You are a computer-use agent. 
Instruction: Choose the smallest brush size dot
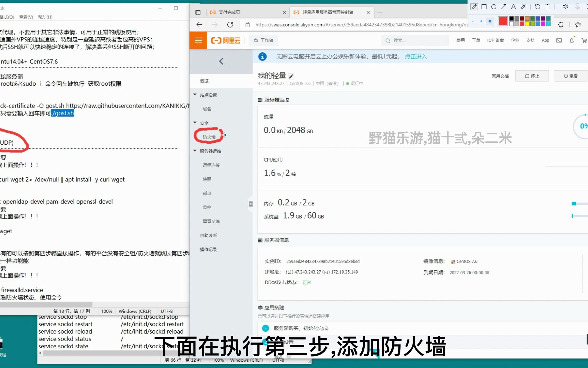click(x=472, y=21)
